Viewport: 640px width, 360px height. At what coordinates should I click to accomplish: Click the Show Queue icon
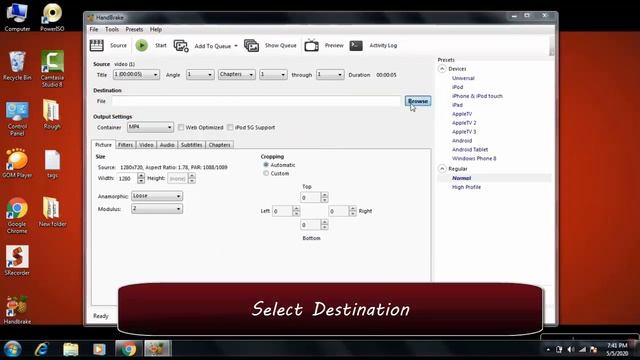(x=251, y=46)
